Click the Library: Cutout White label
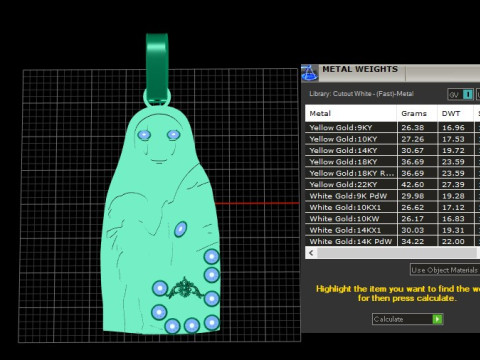Viewport: 480px width, 360px height. [x=361, y=94]
